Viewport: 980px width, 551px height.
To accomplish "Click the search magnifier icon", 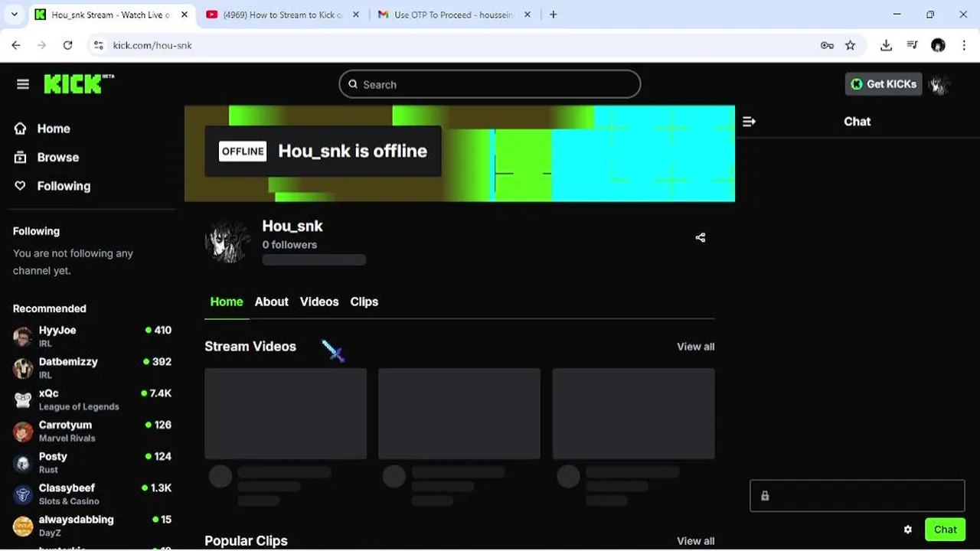I will pyautogui.click(x=353, y=84).
